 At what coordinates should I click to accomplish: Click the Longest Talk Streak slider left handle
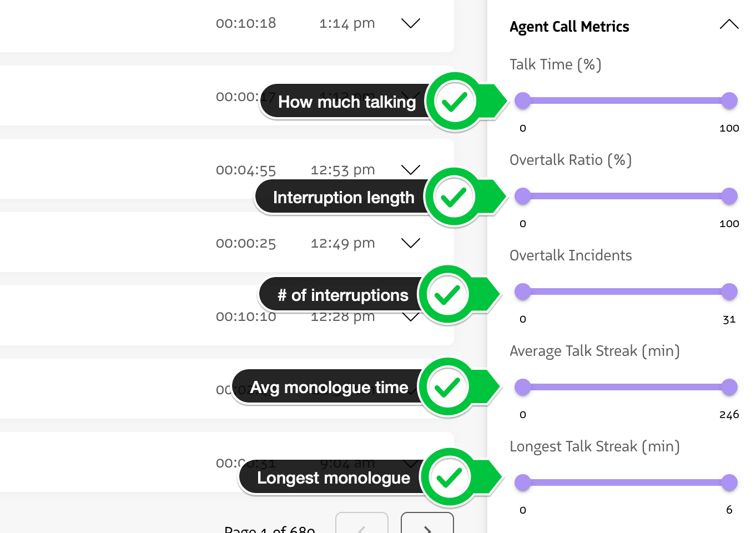[x=522, y=482]
